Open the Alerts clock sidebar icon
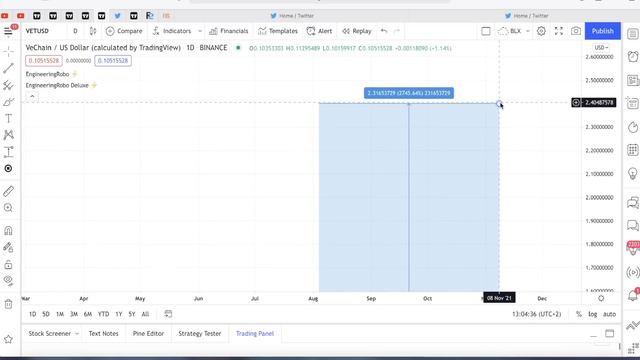640x360 pixels. point(633,57)
